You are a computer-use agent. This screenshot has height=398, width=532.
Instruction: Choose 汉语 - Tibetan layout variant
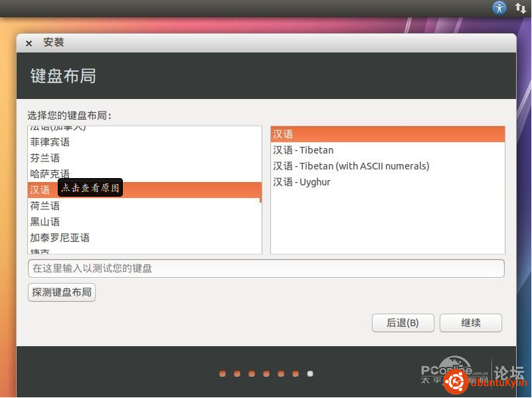point(304,150)
